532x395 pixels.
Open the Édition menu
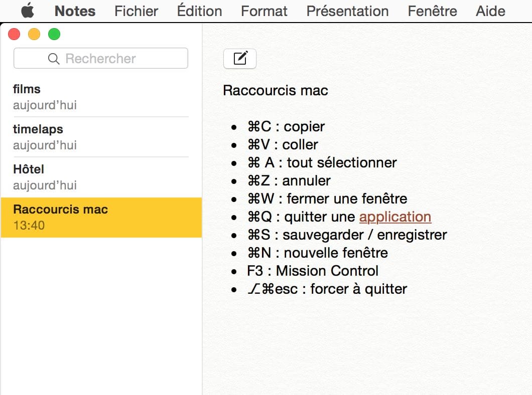point(200,11)
